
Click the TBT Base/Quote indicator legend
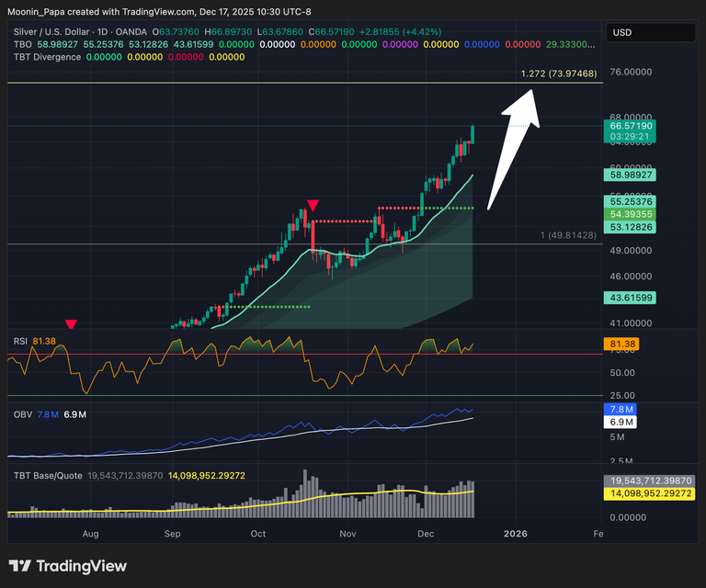(48, 475)
